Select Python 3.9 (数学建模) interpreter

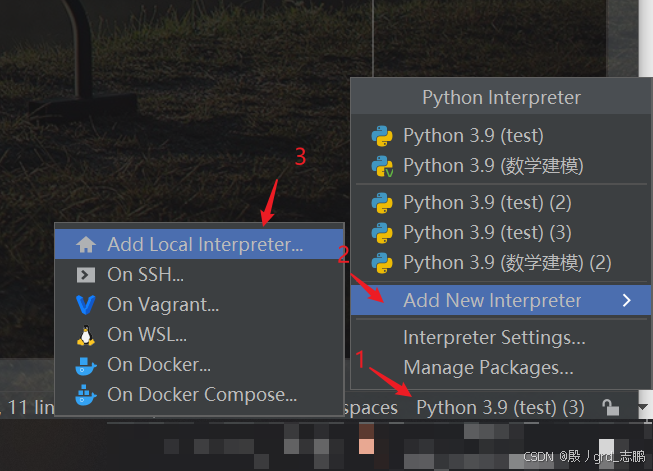(x=501, y=166)
